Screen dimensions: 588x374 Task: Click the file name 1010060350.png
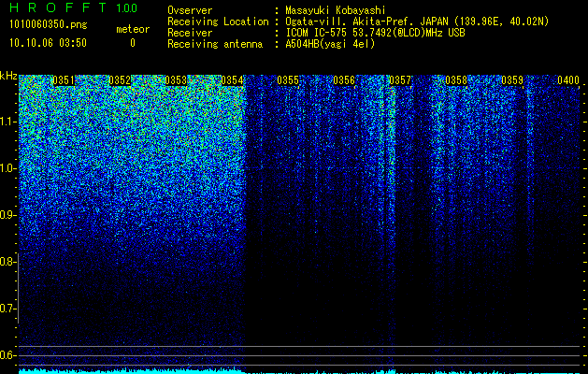pos(48,24)
